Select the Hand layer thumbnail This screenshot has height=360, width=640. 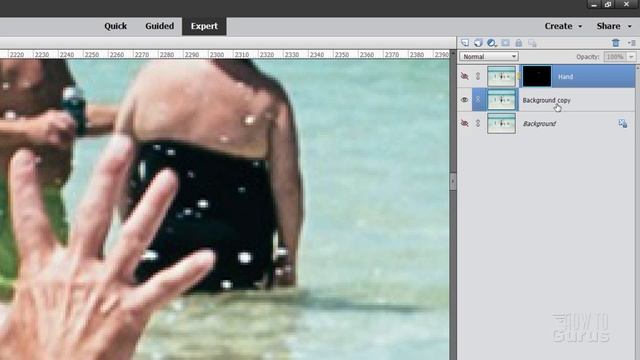point(501,76)
